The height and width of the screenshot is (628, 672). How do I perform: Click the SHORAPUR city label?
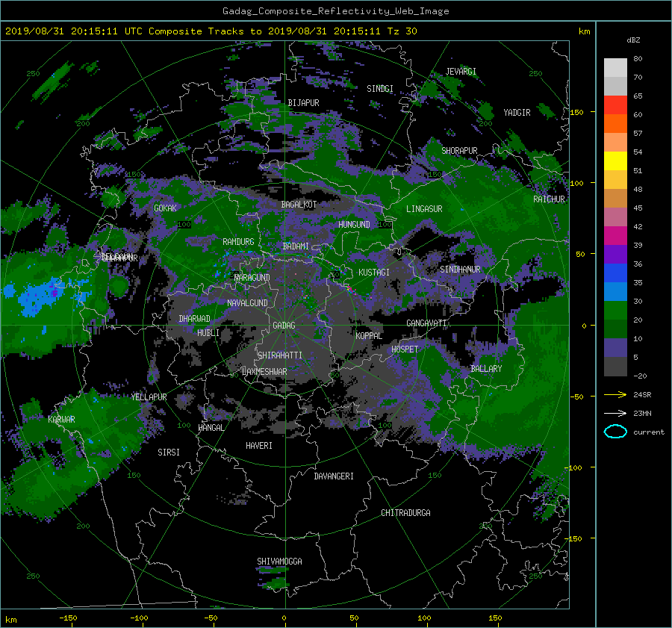[x=459, y=151]
